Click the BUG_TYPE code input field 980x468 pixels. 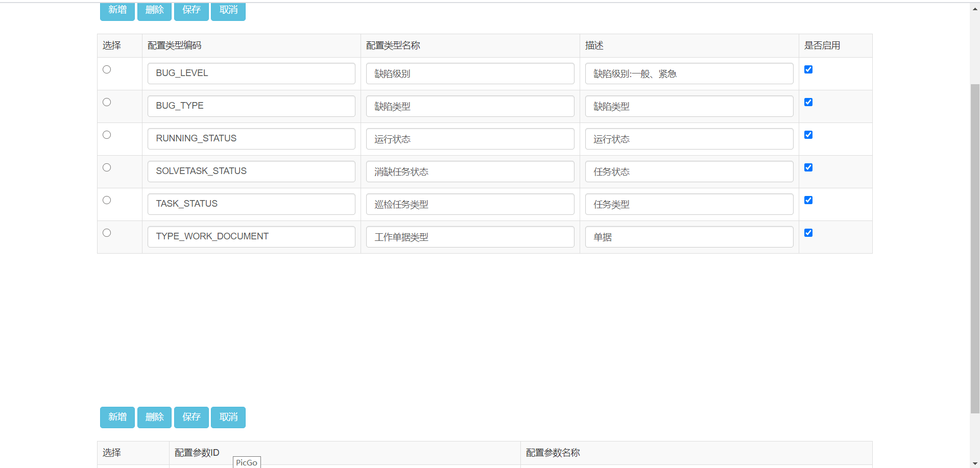[x=251, y=106]
